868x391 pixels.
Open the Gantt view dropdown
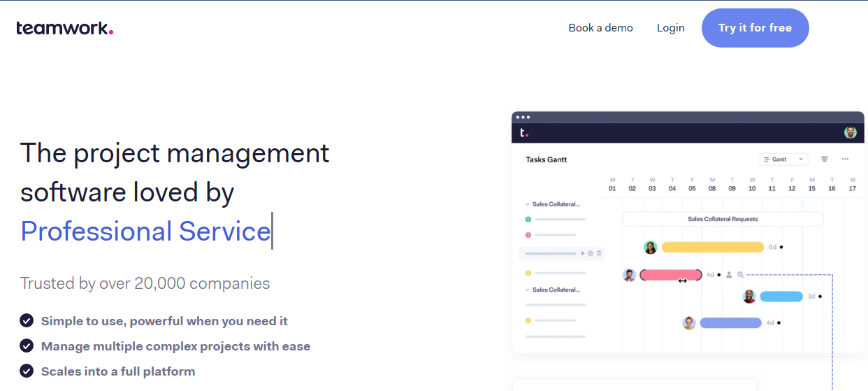tap(783, 159)
